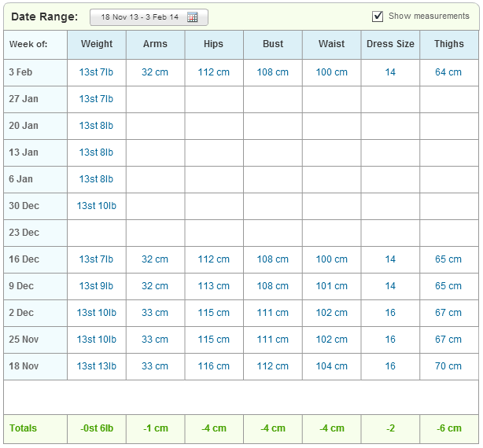483x448 pixels.
Task: Click thighs 70 cm for 18 Nov
Action: click(448, 366)
